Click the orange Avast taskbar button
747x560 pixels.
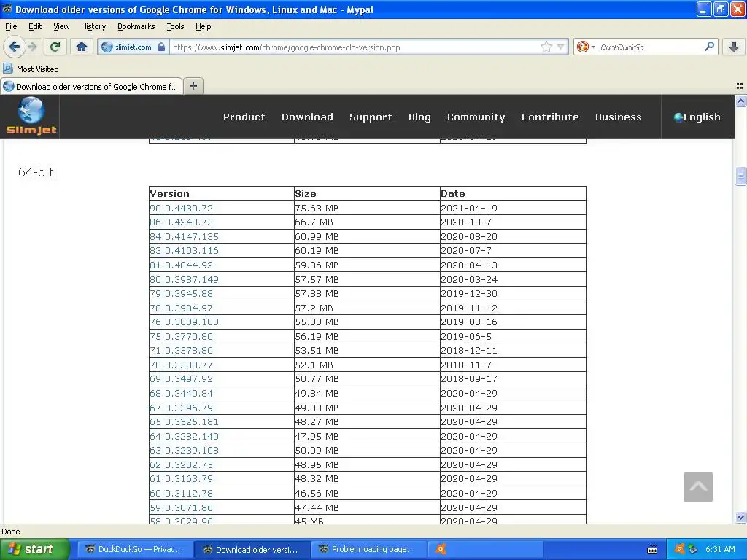click(486, 549)
